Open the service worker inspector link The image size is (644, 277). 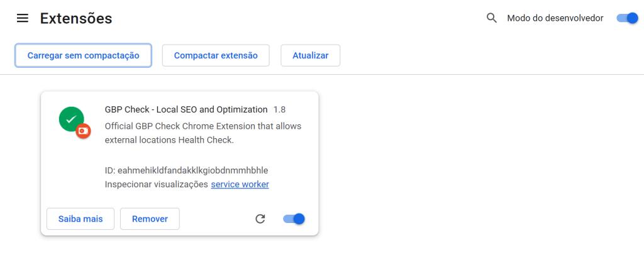[x=240, y=184]
